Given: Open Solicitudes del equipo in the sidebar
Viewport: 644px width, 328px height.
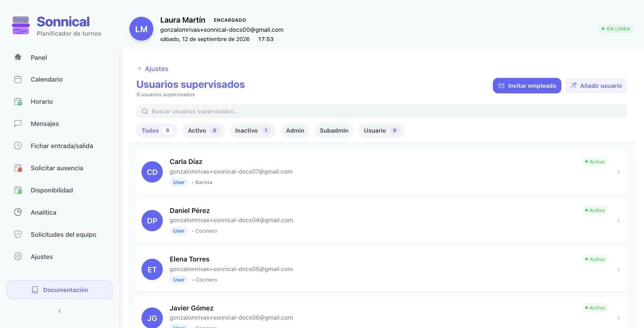Looking at the screenshot, I should (63, 234).
